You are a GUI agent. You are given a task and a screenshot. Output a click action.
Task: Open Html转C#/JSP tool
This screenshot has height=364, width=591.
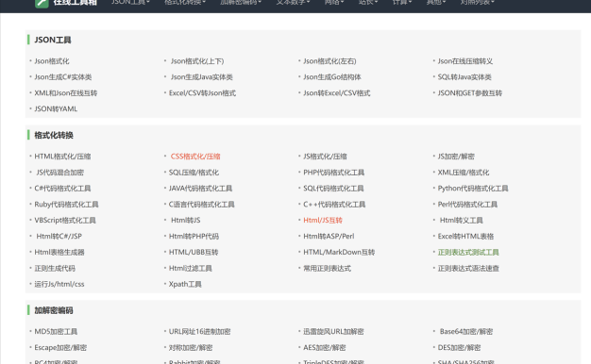point(59,237)
